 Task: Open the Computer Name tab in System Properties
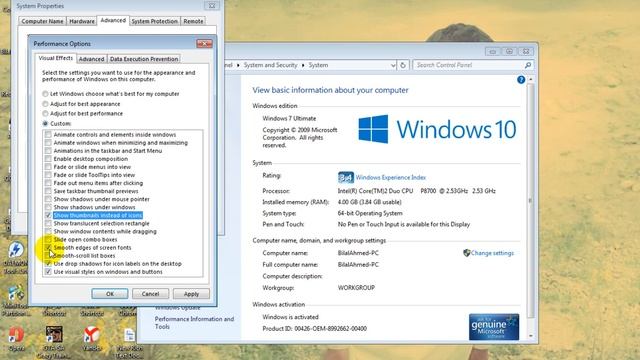click(x=42, y=21)
